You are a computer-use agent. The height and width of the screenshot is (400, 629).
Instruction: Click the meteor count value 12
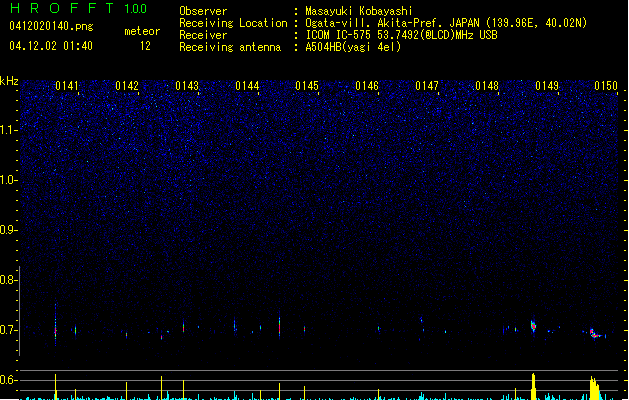(x=145, y=46)
